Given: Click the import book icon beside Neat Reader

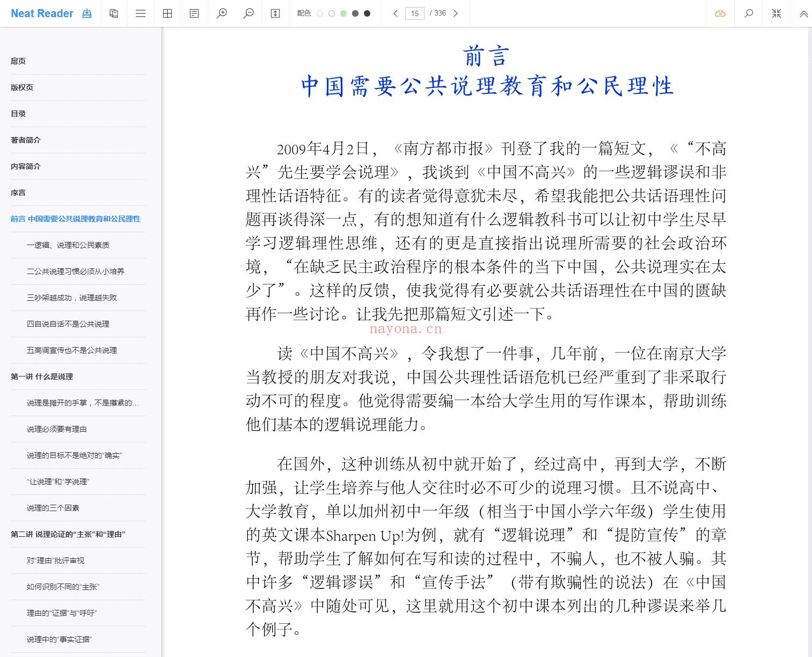Looking at the screenshot, I should click(87, 13).
